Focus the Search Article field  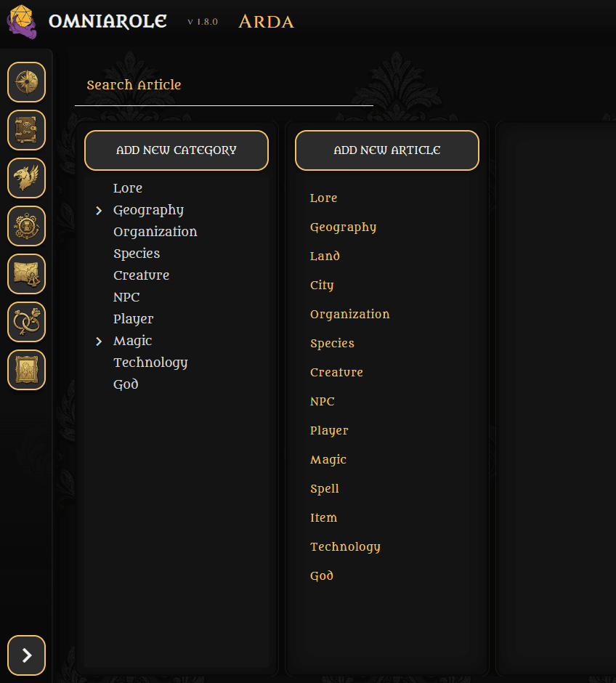pos(224,86)
